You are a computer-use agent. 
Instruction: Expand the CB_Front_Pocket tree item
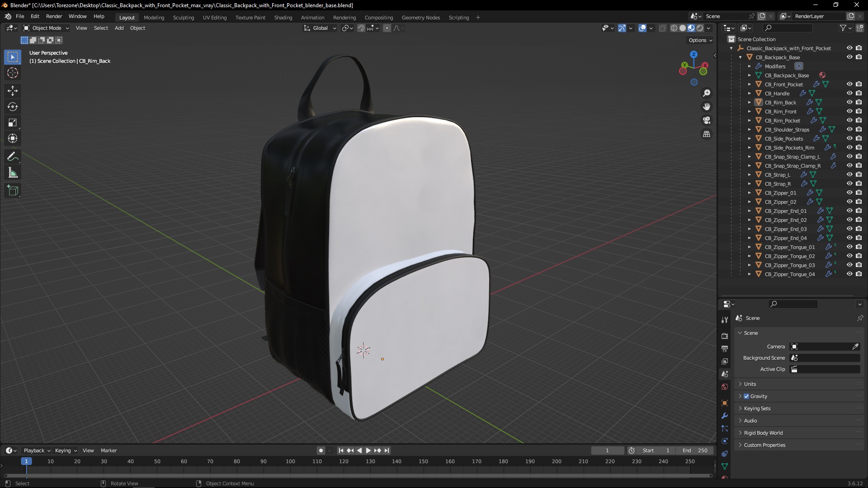[749, 84]
